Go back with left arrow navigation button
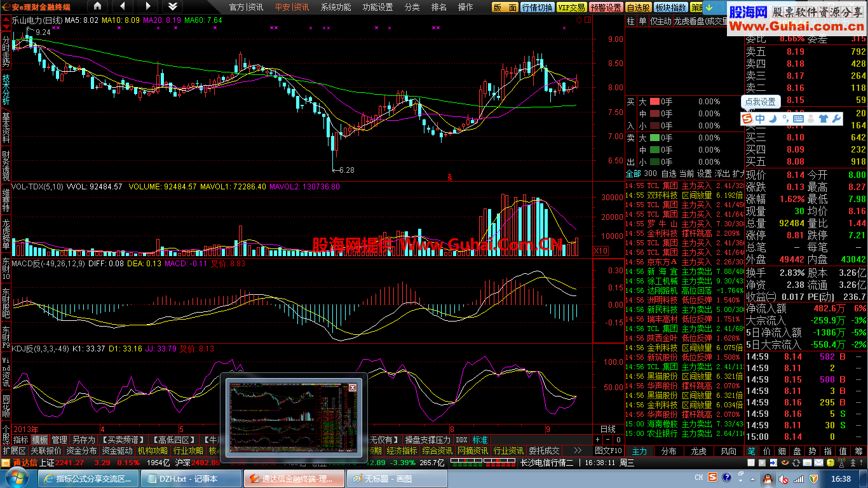Screen dimensions: 868x488 pos(122,6)
